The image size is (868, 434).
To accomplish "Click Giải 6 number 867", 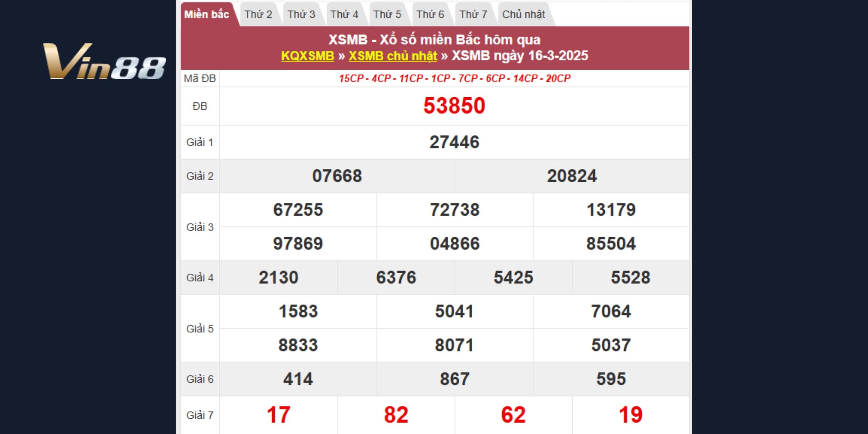I will point(455,379).
